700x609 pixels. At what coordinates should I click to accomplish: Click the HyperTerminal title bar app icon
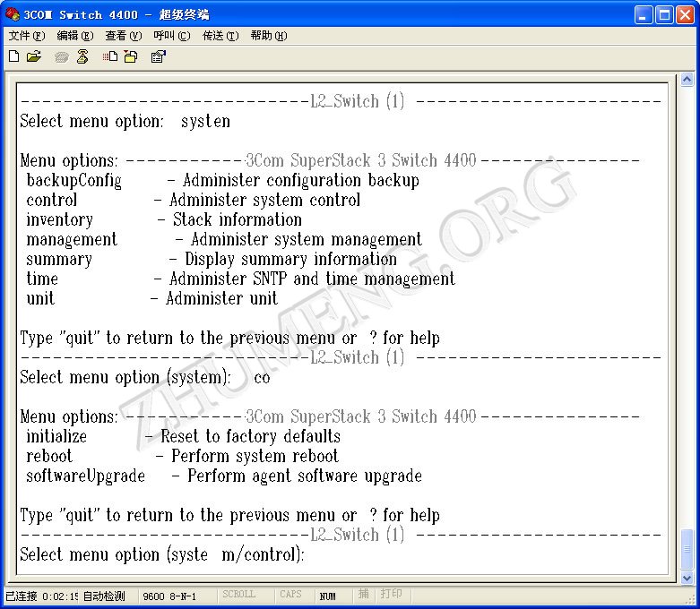click(x=12, y=14)
